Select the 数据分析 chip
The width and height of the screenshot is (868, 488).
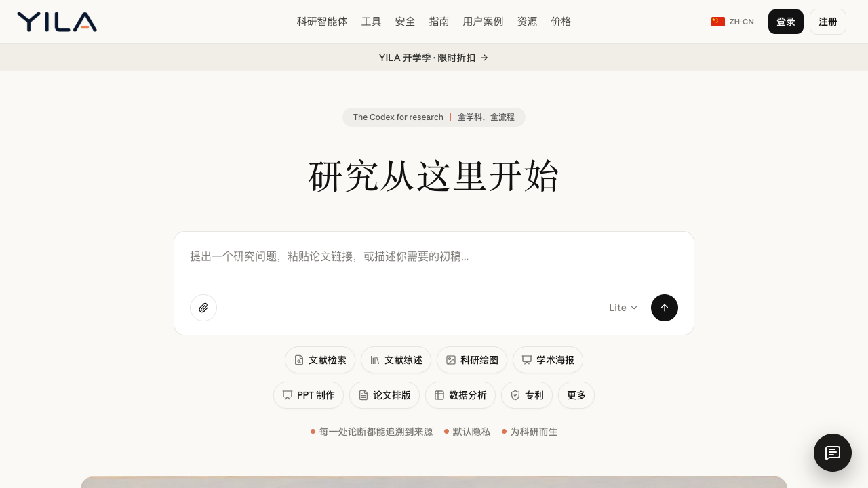coord(460,395)
